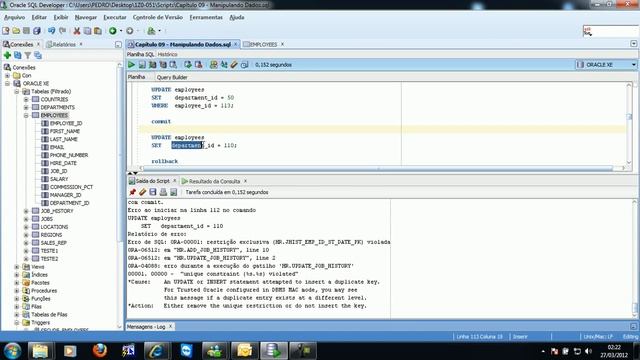
Task: Collapse the ORACLE XE connection node
Action: point(7,83)
